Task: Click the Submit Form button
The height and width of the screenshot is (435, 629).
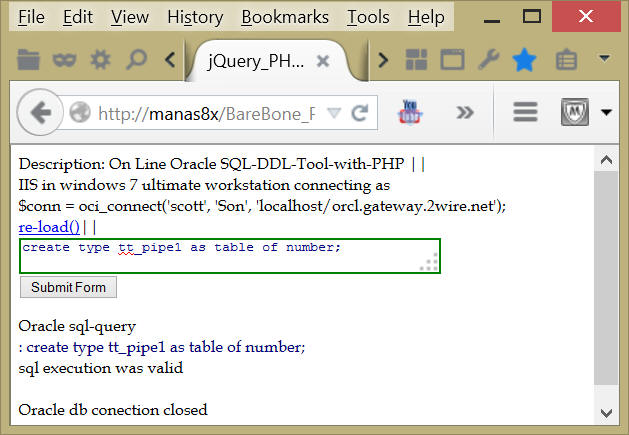Action: 69,287
